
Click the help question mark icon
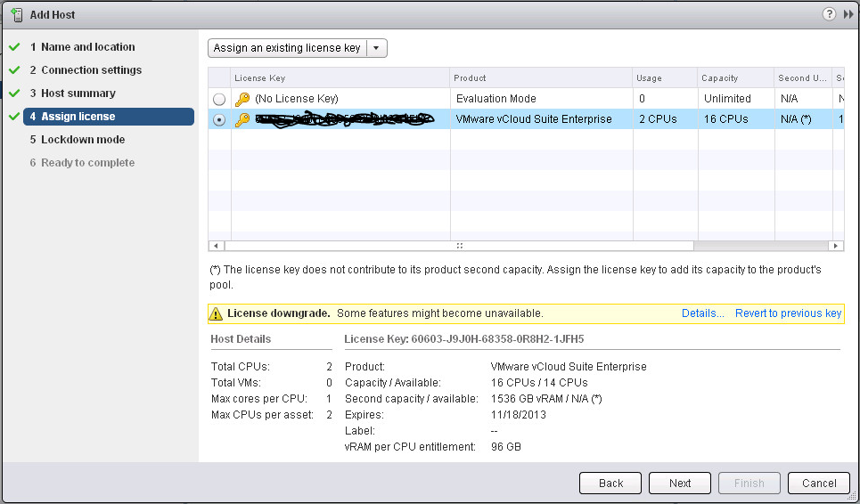coord(829,14)
